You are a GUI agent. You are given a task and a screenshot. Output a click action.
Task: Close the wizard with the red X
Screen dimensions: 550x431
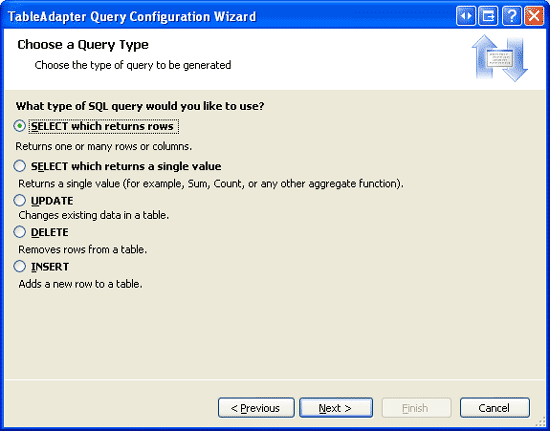(534, 16)
